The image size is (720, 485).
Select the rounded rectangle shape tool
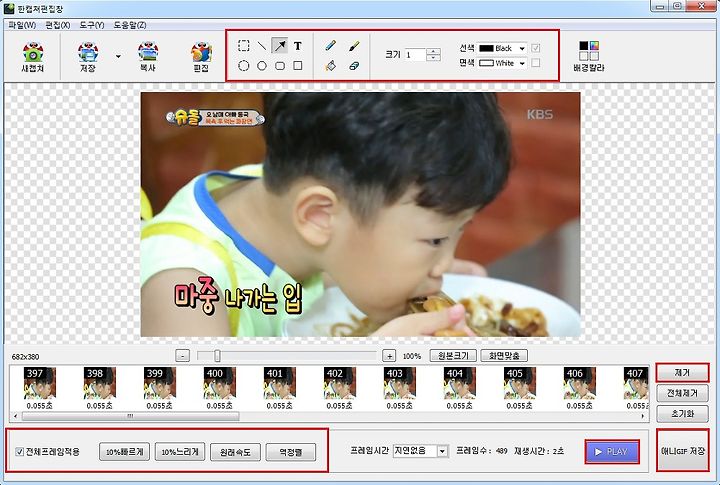coord(280,66)
